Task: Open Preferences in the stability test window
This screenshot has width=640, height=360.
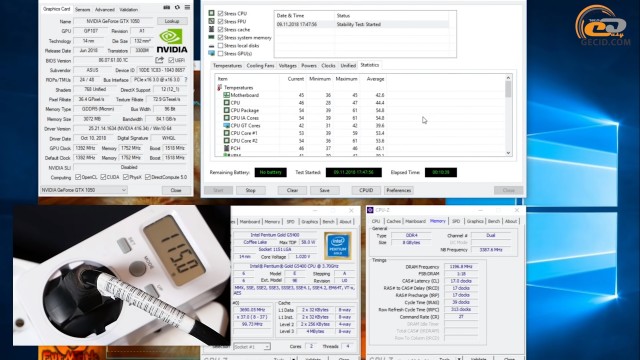Action: point(399,190)
